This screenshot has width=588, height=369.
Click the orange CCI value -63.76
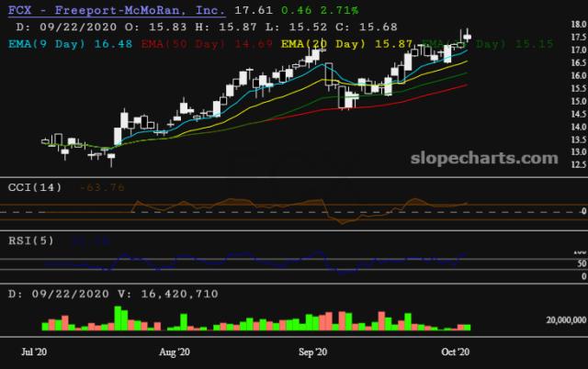click(103, 188)
